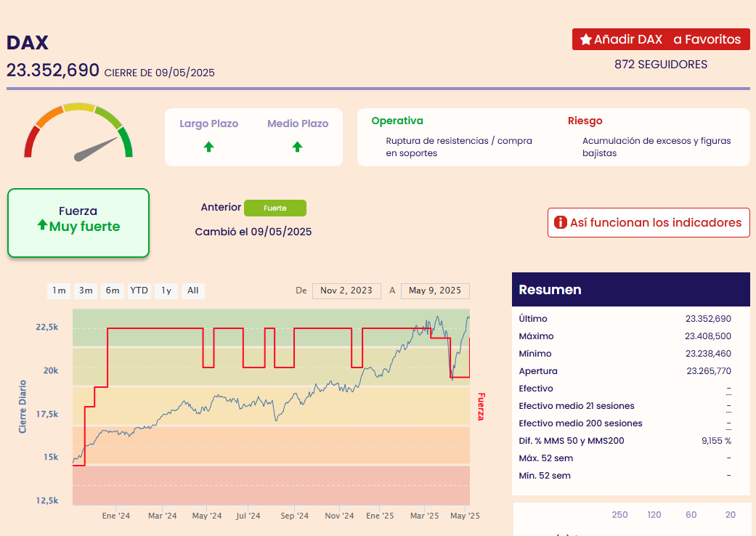Click the Resumen panel header

tap(631, 289)
